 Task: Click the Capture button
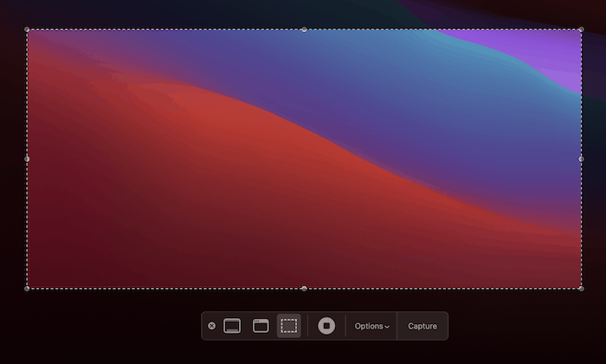point(422,326)
